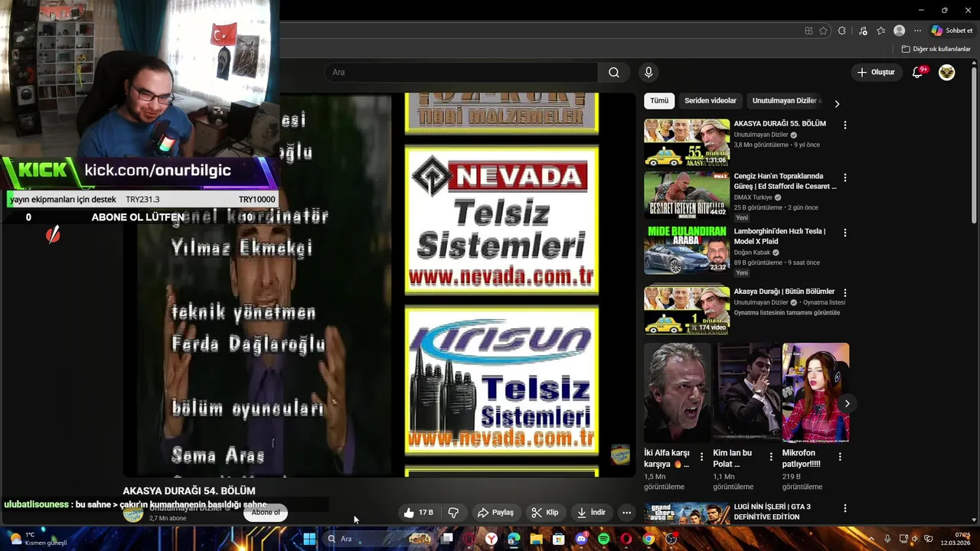980x551 pixels.
Task: Select the Tümü filter chip
Action: (x=659, y=101)
